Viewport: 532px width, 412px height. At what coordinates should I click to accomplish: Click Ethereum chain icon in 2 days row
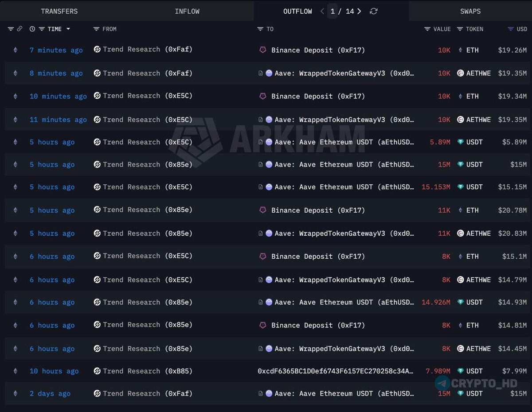pyautogui.click(x=16, y=393)
